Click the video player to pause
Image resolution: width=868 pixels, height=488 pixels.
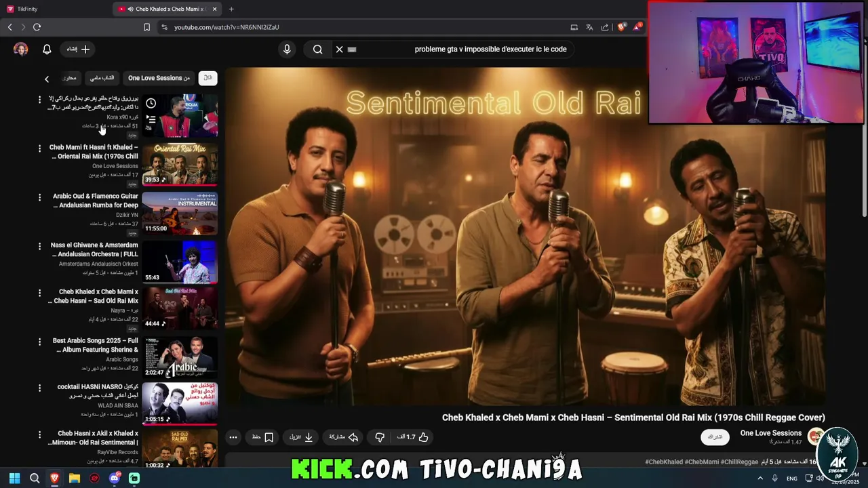point(525,237)
